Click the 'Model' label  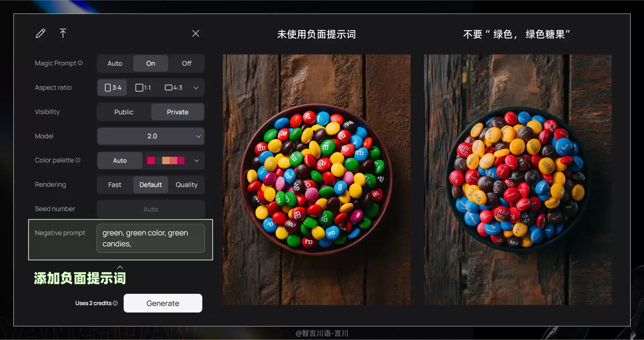44,136
